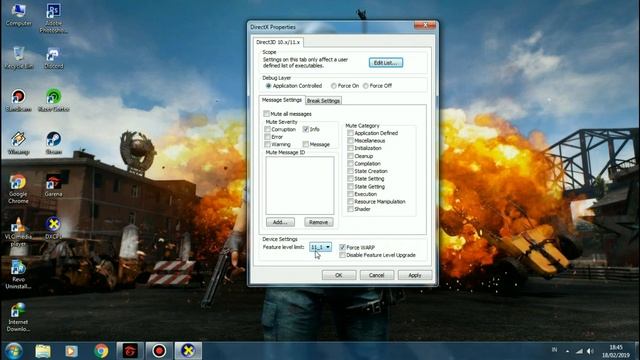Select the Steam desktop shortcut

click(53, 143)
